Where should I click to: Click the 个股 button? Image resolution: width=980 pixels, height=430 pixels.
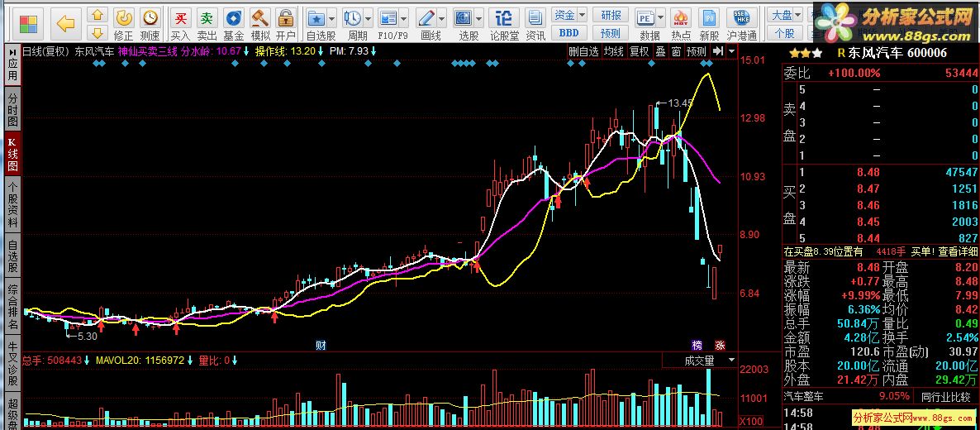coord(785,33)
